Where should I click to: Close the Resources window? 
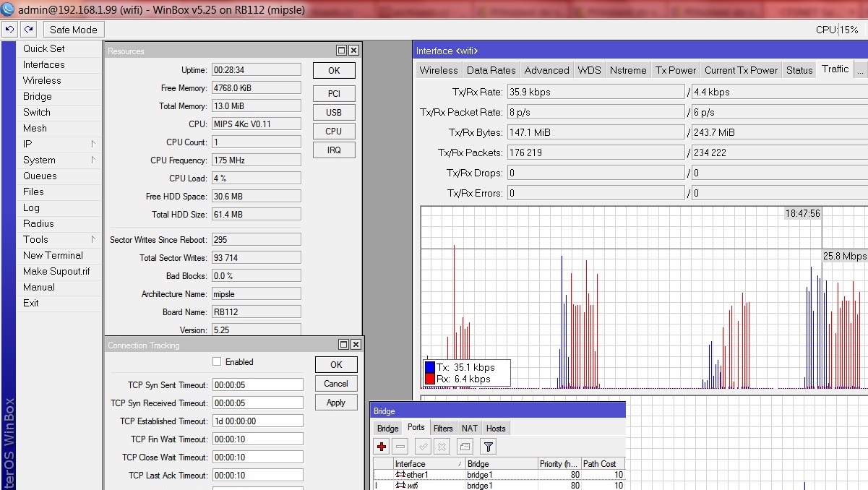353,51
